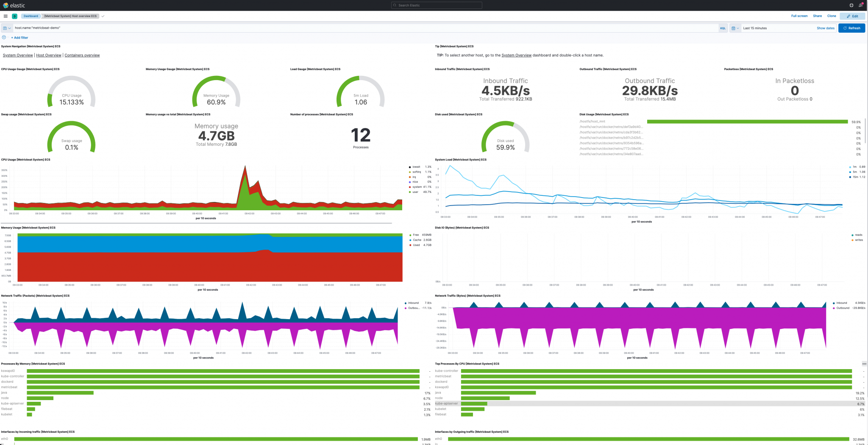Switch to the Containers overview view
The image size is (868, 445).
(82, 55)
